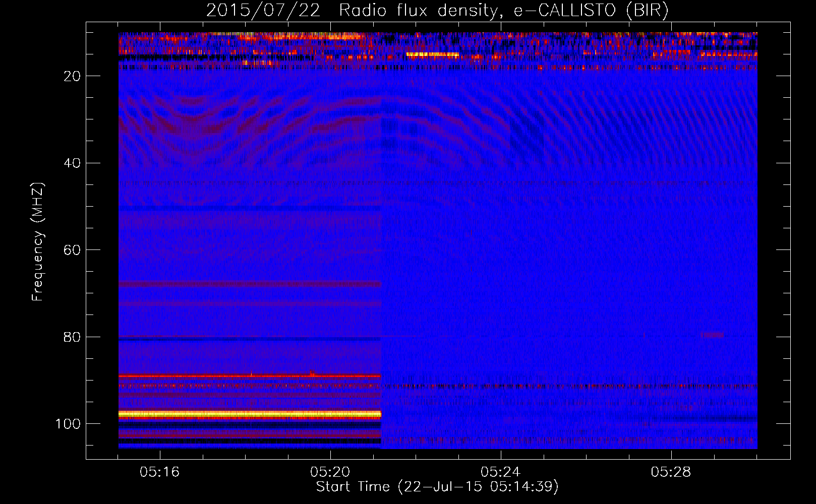The image size is (816, 504).
Task: Click the 80 MHz frequency tick label
Action: click(72, 337)
